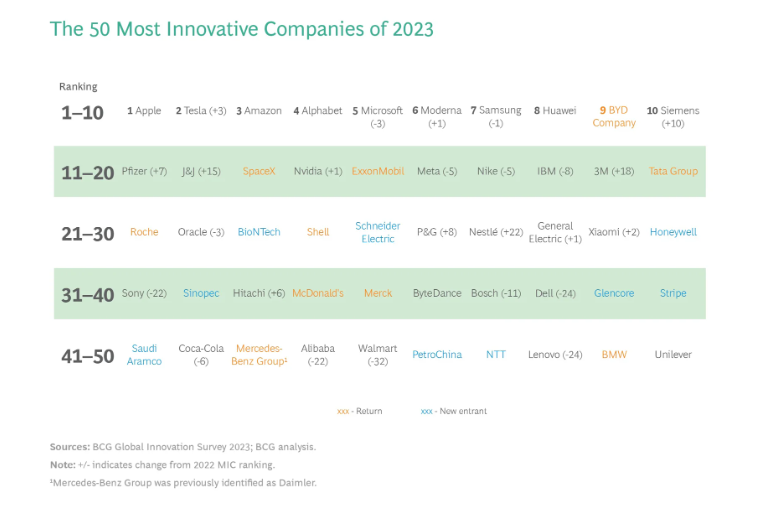Click the blue "New entrant" legend item

(454, 411)
